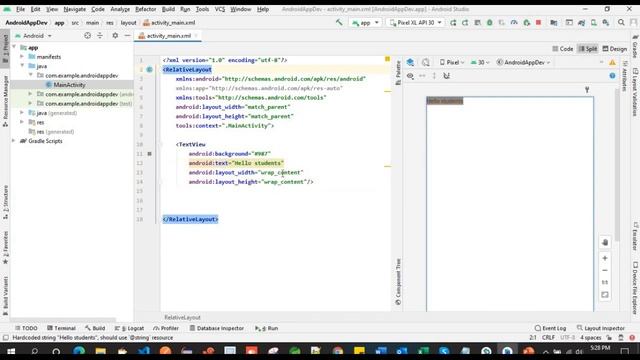Screen dimensions: 640x360
Task: Click the red error indicator in status bar
Action: click(632, 338)
